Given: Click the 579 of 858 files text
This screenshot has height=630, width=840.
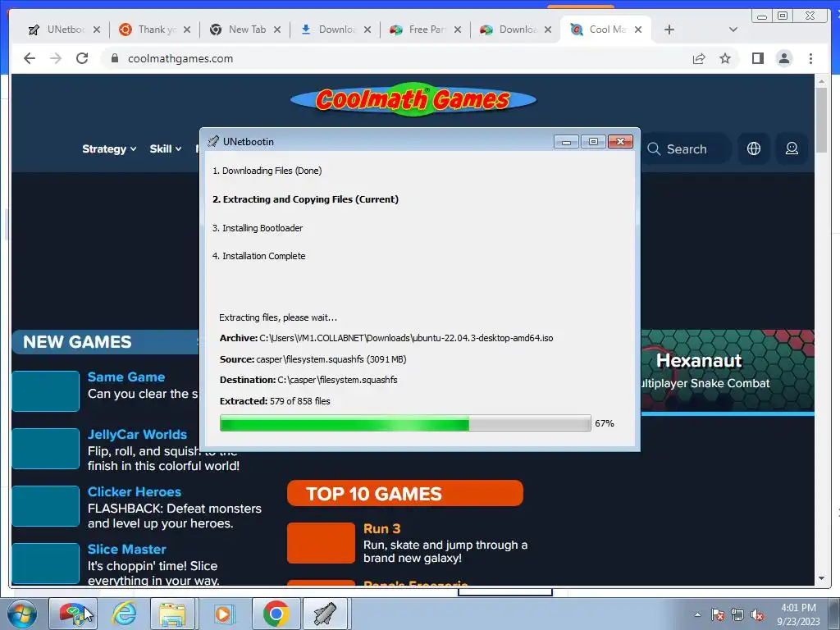Looking at the screenshot, I should click(300, 401).
